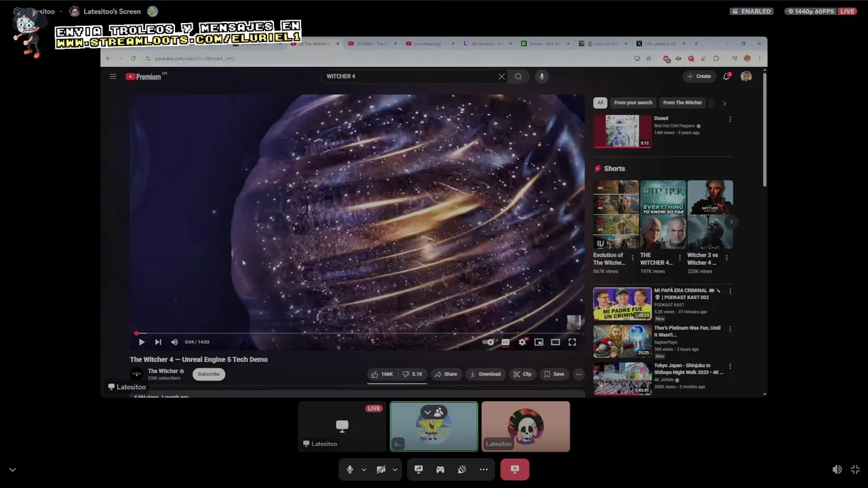868x488 pixels.
Task: Open more actions beside Save button
Action: (578, 374)
